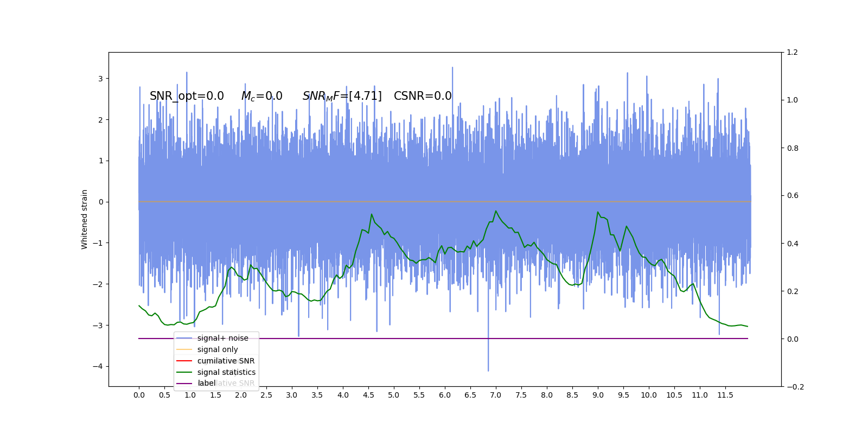
Task: Click x-axis tick label '11.0'
Action: [x=700, y=395]
